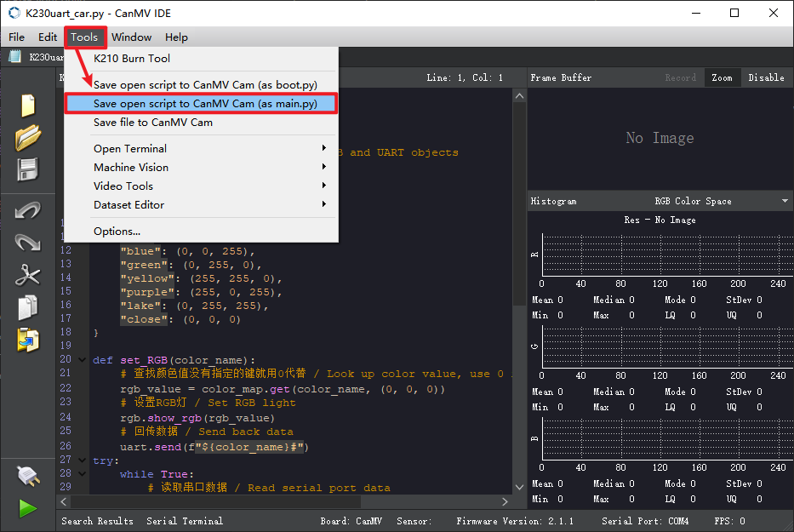794x532 pixels.
Task: Click the Copy documents icon
Action: coord(28,307)
